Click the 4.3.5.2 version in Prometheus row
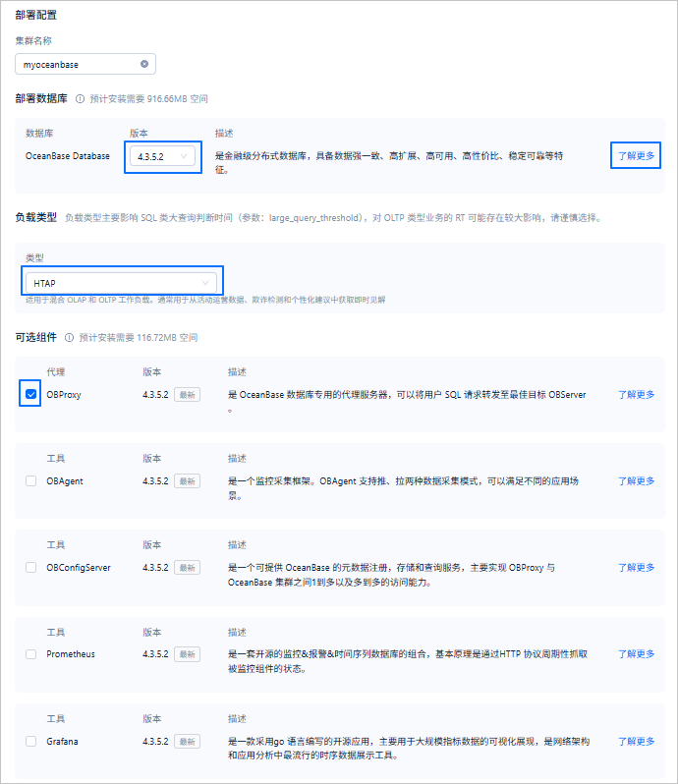Viewport: 678px width, 784px height. [x=155, y=654]
